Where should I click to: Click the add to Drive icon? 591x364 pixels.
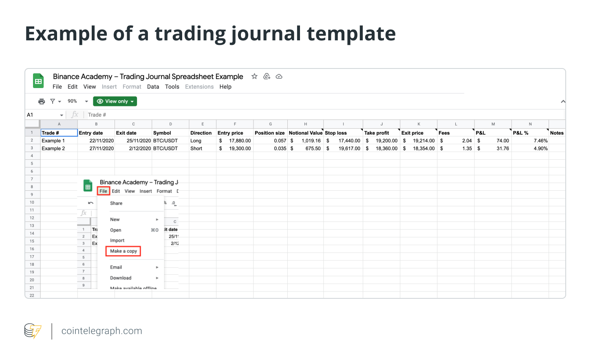pyautogui.click(x=267, y=76)
